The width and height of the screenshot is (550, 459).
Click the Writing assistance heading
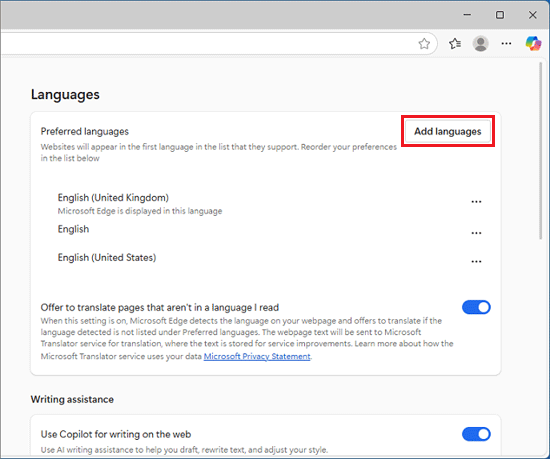tap(72, 399)
